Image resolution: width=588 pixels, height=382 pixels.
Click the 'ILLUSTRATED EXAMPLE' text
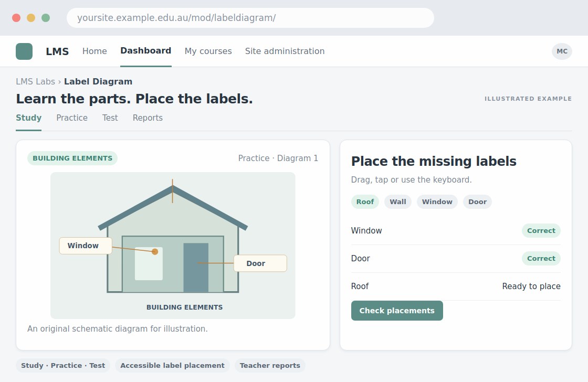[x=528, y=99]
